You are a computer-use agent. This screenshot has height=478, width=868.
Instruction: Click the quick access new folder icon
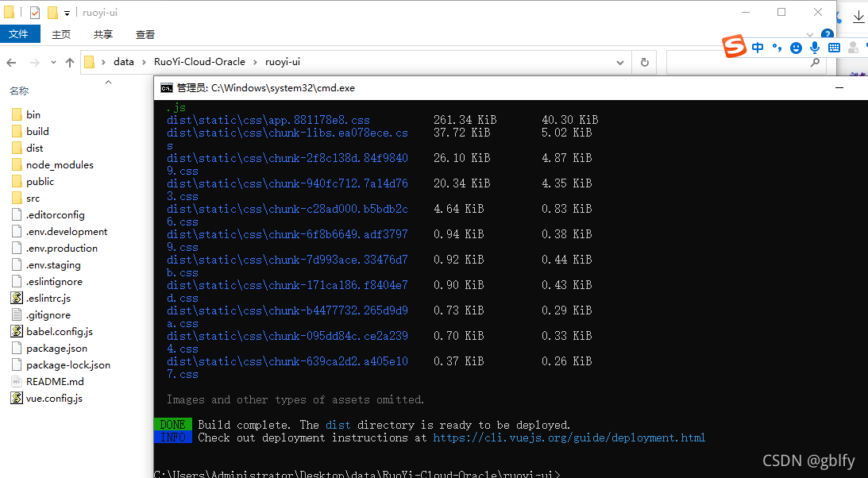pyautogui.click(x=52, y=12)
